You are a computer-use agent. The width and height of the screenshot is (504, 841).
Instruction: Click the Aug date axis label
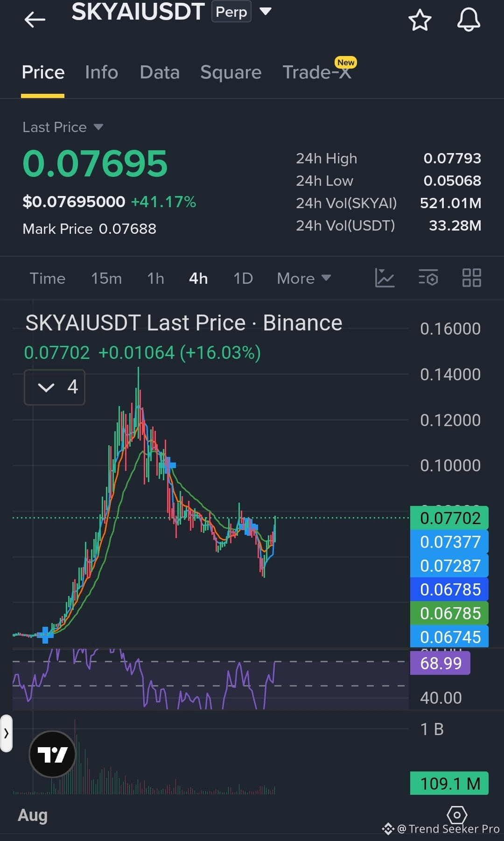pos(33,815)
